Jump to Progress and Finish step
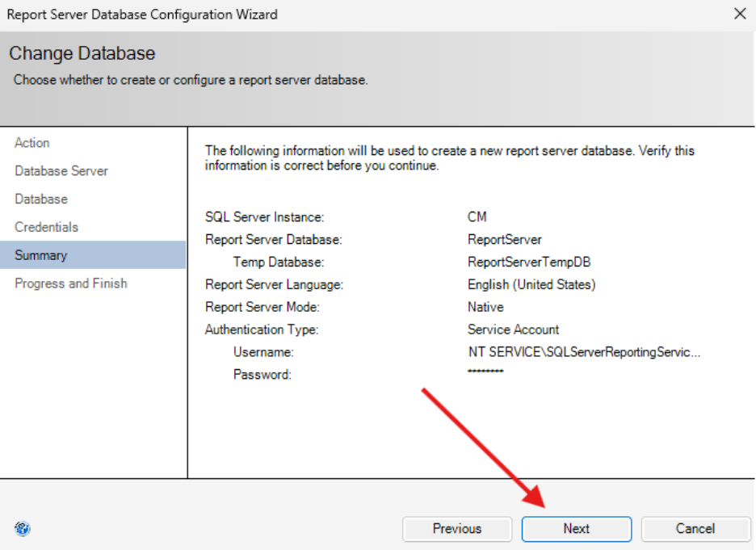 coord(71,283)
